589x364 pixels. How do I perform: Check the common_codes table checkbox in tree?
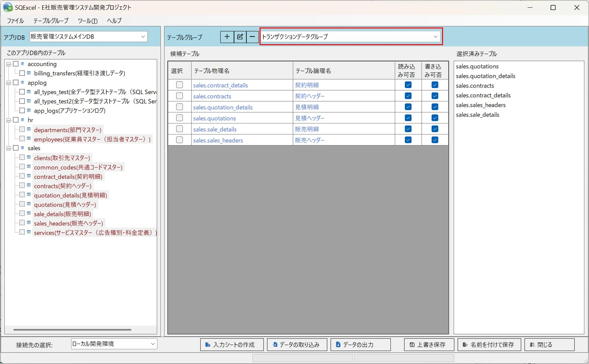(x=22, y=167)
